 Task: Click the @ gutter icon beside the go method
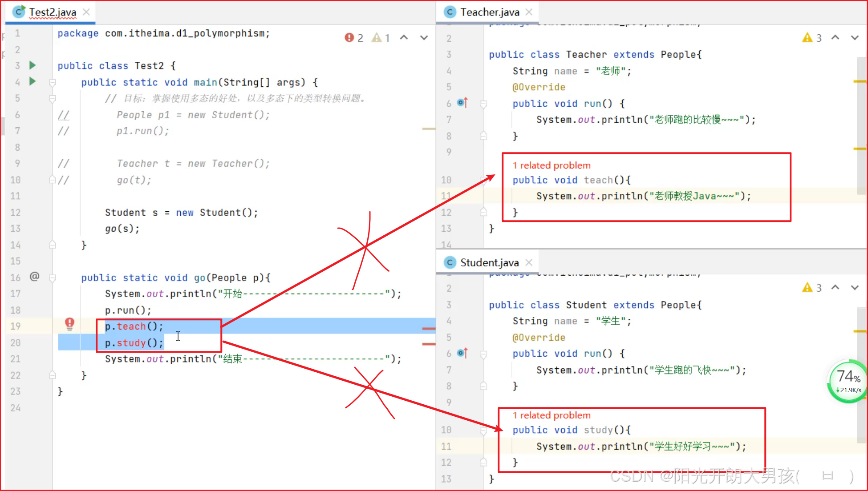pyautogui.click(x=34, y=277)
